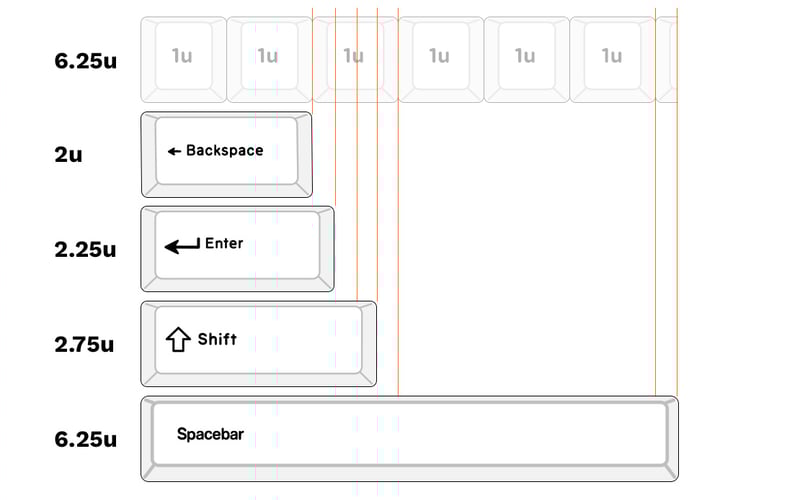Click the Backspace left-arrow icon
The height and width of the screenshot is (500, 800).
[x=174, y=151]
